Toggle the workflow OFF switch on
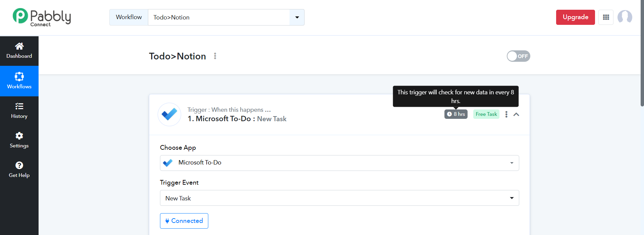Image resolution: width=644 pixels, height=235 pixels. [x=518, y=56]
